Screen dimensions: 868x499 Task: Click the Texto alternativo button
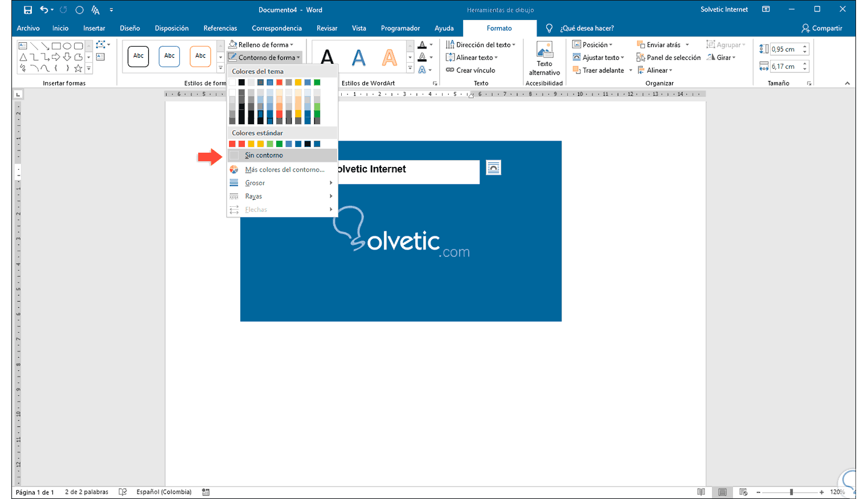(x=544, y=58)
